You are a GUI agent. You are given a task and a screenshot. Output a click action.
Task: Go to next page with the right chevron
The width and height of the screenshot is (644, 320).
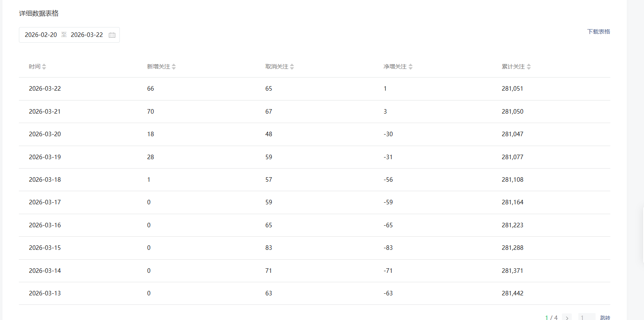567,318
